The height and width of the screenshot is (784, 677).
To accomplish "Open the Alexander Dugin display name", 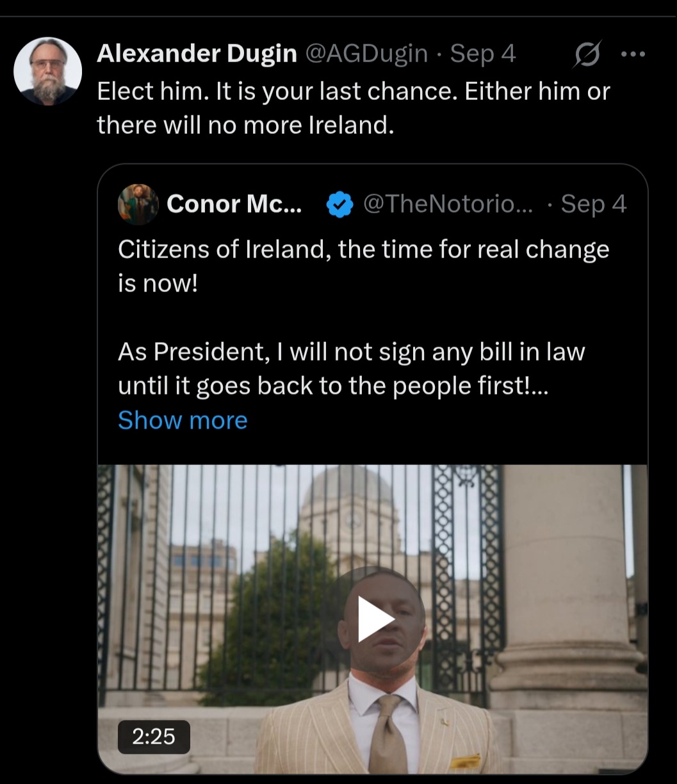I will point(197,54).
